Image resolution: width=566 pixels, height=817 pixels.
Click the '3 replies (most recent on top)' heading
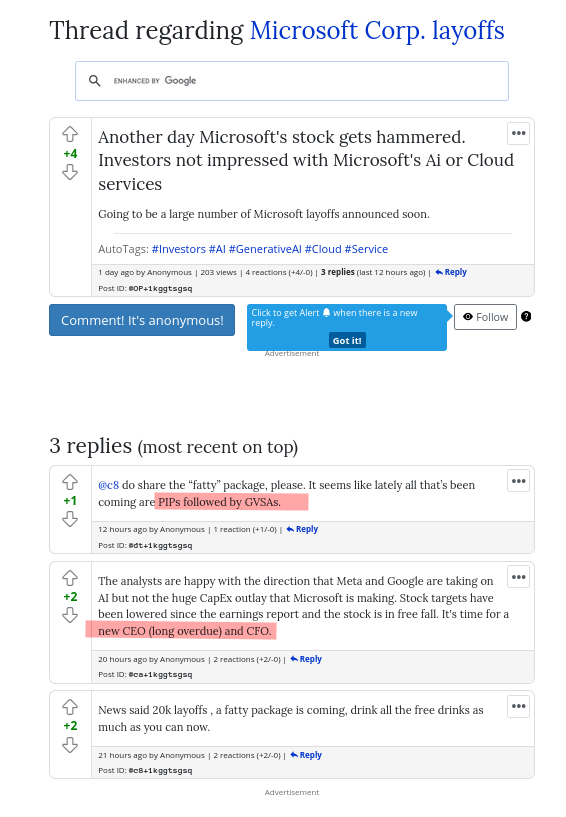(x=174, y=447)
